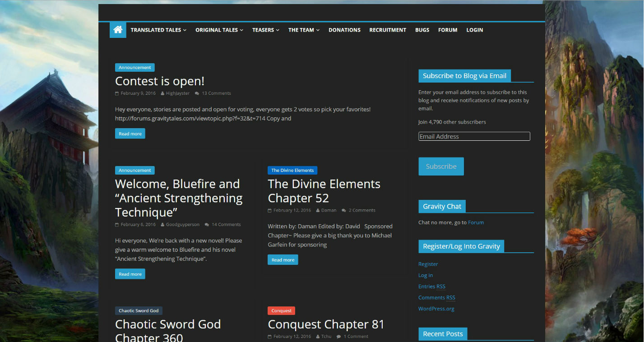The width and height of the screenshot is (644, 342).
Task: Click the "Recent Posts" widget heading
Action: (x=443, y=334)
